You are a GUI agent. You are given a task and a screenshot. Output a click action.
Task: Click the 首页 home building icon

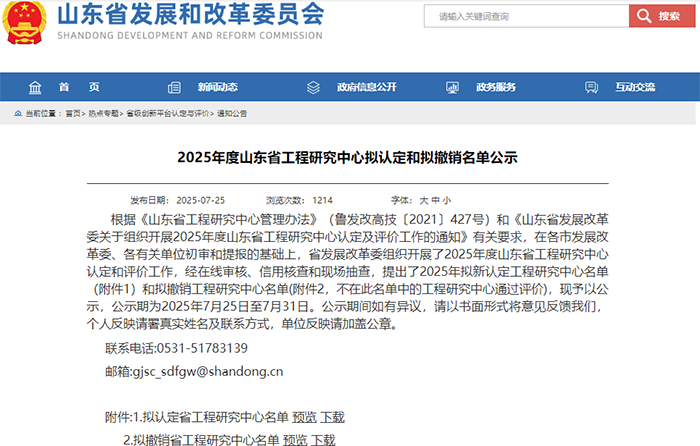coord(36,86)
